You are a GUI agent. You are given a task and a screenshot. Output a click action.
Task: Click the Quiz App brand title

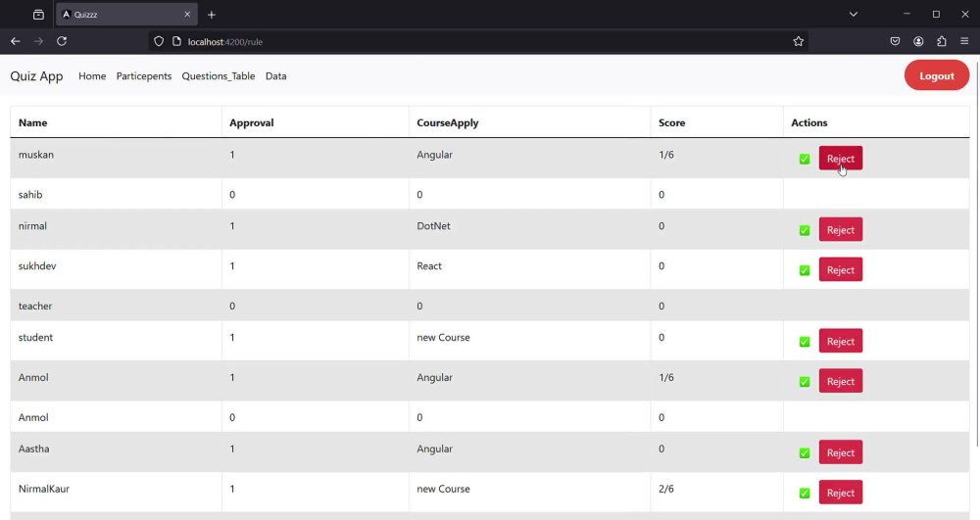(x=36, y=76)
